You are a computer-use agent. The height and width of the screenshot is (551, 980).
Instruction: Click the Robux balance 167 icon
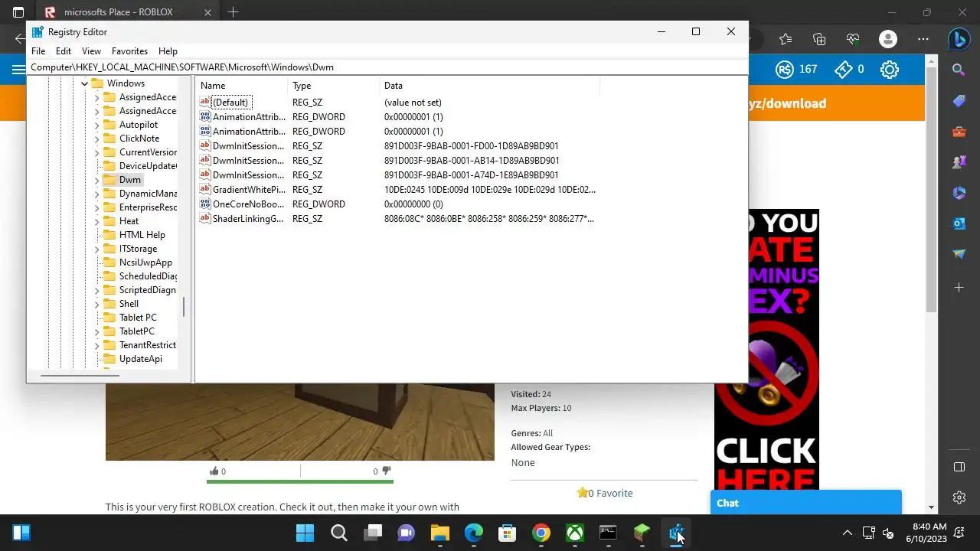pos(785,70)
